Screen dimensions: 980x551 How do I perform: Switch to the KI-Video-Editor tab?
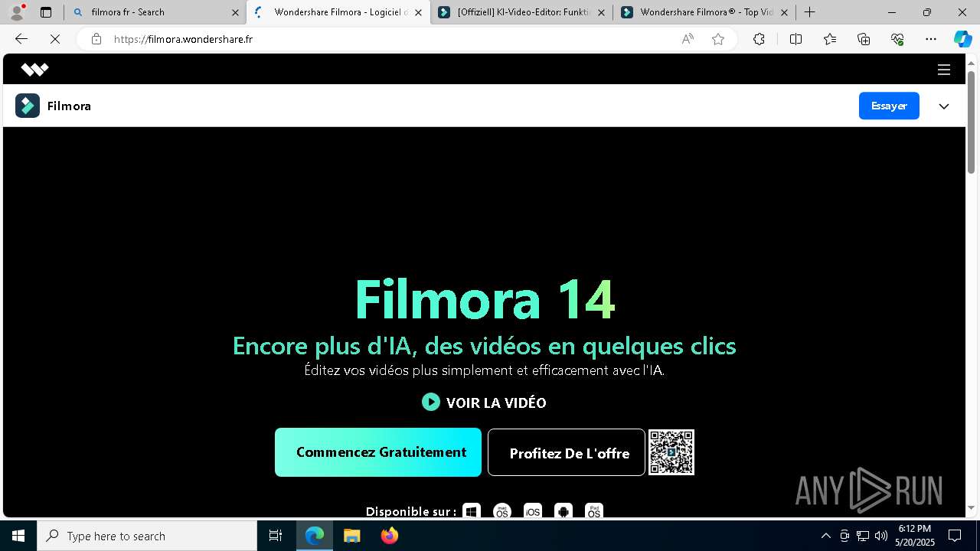click(x=523, y=12)
